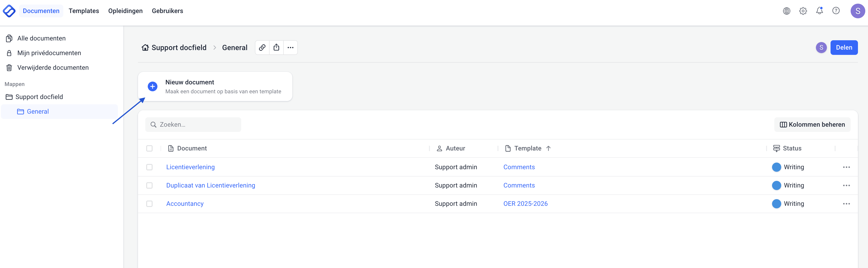
Task: Open Duplicaat van Licentieverlening document
Action: coord(210,185)
